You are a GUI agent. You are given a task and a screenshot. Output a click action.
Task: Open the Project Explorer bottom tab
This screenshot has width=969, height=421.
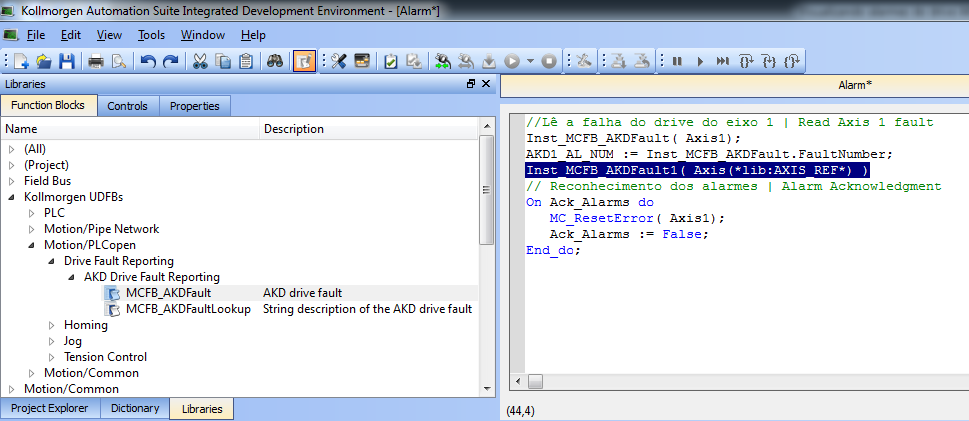click(x=49, y=409)
